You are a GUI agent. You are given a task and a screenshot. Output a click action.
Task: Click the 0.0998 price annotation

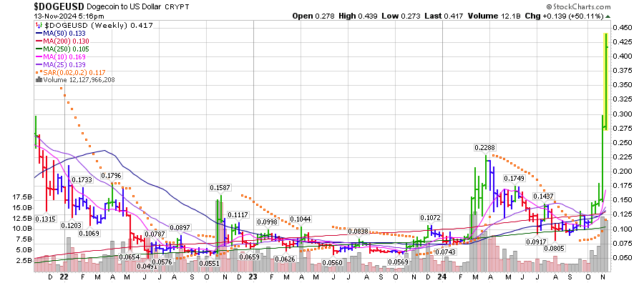[268, 222]
